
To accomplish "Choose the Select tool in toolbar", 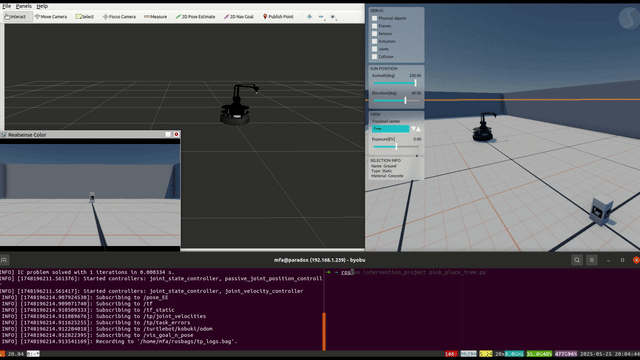I will click(85, 17).
